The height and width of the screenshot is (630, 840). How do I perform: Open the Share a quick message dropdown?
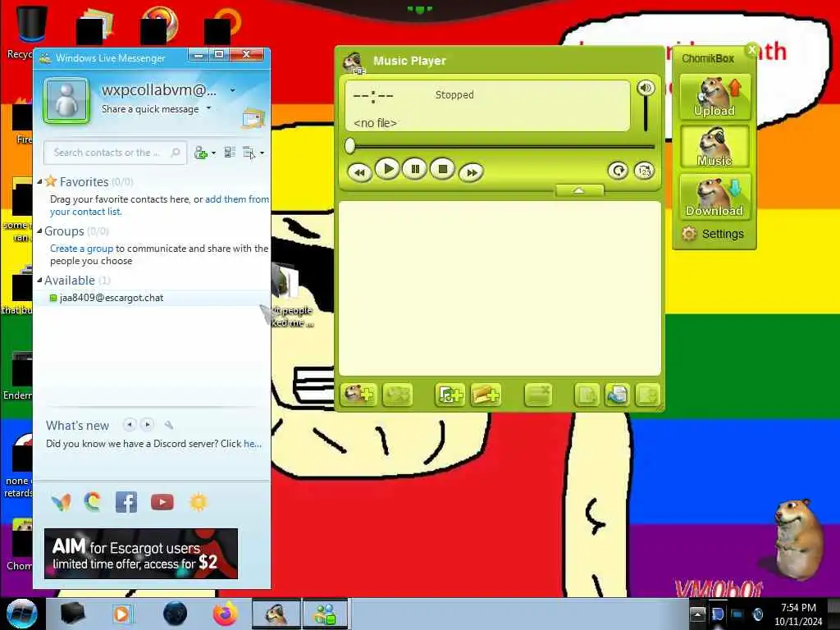[209, 109]
